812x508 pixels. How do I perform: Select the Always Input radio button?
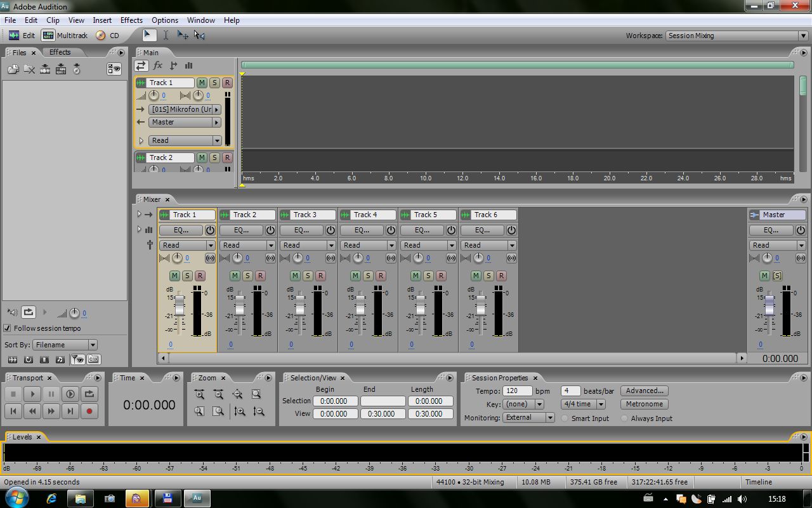point(624,418)
